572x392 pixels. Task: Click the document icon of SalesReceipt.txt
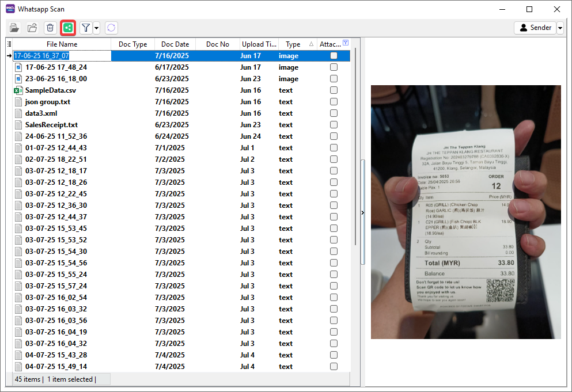18,125
